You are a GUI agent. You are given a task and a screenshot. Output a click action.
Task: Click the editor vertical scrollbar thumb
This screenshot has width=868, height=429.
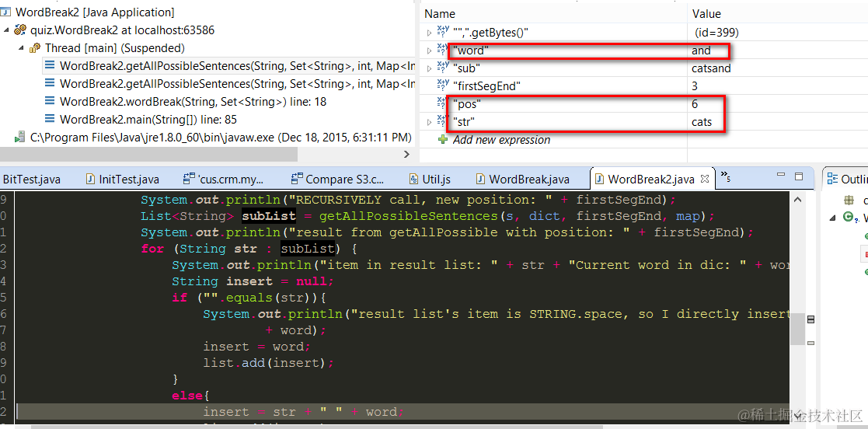pyautogui.click(x=797, y=329)
